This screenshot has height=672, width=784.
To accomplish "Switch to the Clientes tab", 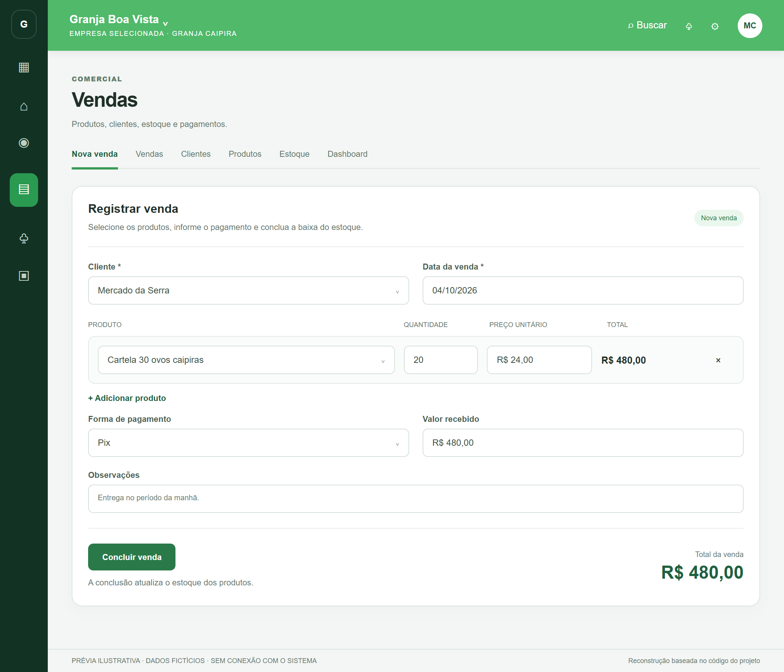I will 196,154.
